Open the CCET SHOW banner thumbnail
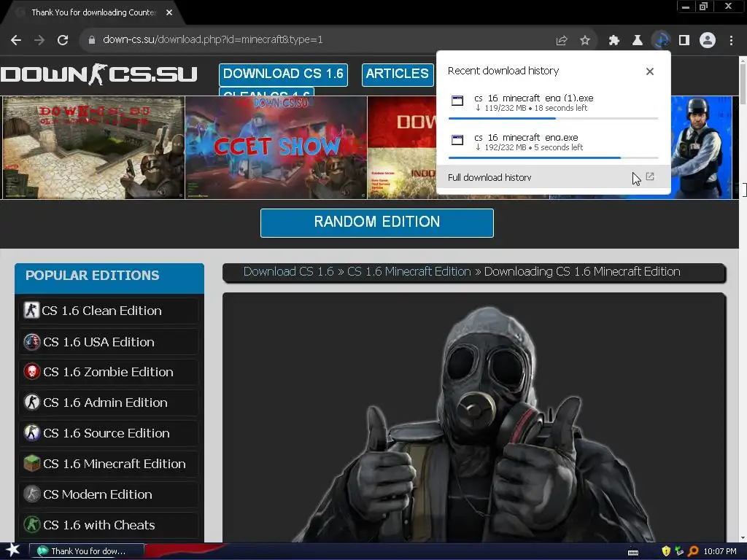 tap(276, 147)
